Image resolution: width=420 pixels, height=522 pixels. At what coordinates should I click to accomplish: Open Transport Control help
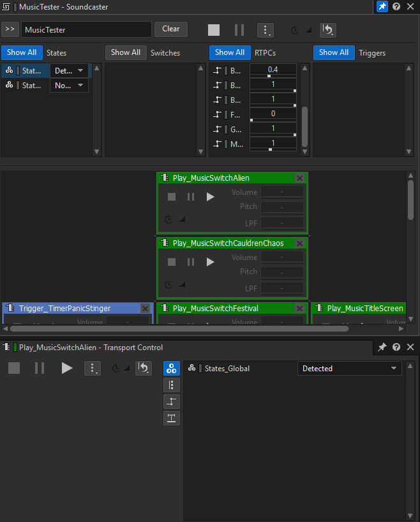[x=396, y=347]
